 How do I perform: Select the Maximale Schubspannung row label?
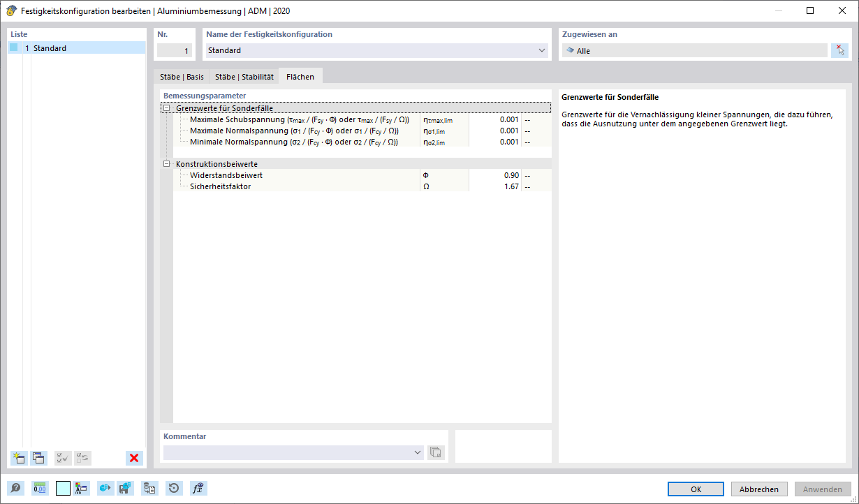tap(300, 119)
